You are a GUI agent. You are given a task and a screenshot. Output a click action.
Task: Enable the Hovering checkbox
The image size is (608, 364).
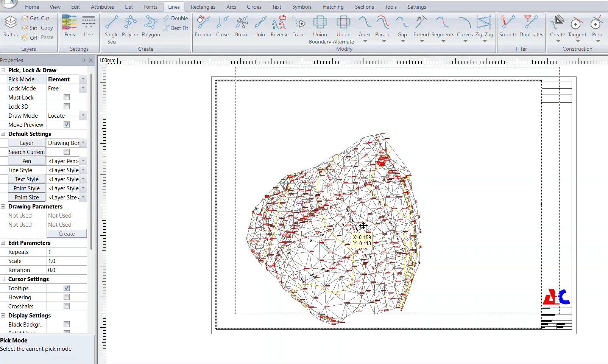point(67,297)
